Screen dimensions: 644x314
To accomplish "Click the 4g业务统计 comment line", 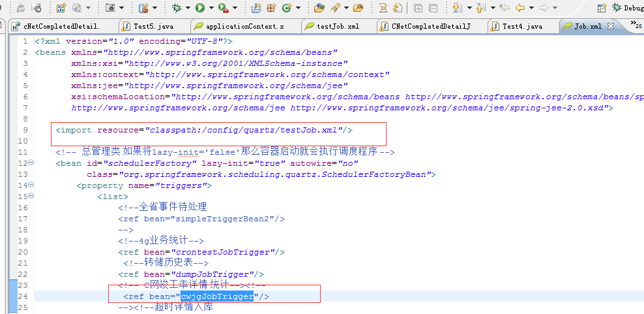I will pyautogui.click(x=161, y=241).
